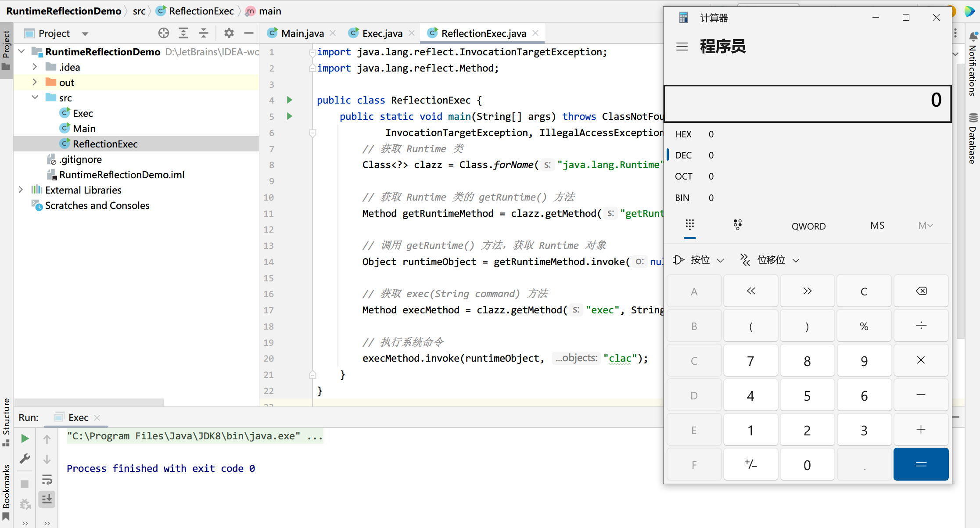The width and height of the screenshot is (980, 528).
Task: Click the equals button in calculator
Action: (x=921, y=464)
